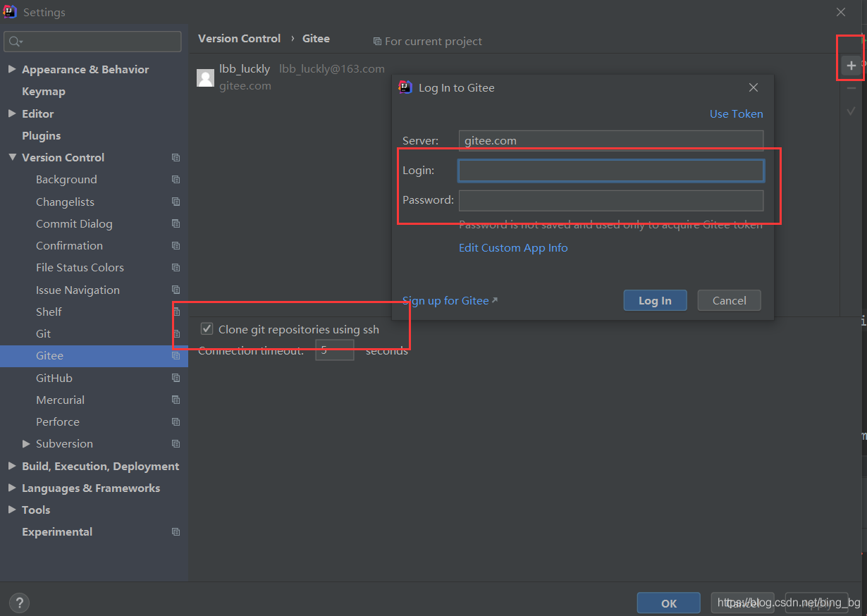Select Mercurial settings
Screen dimensions: 867x616
60,400
